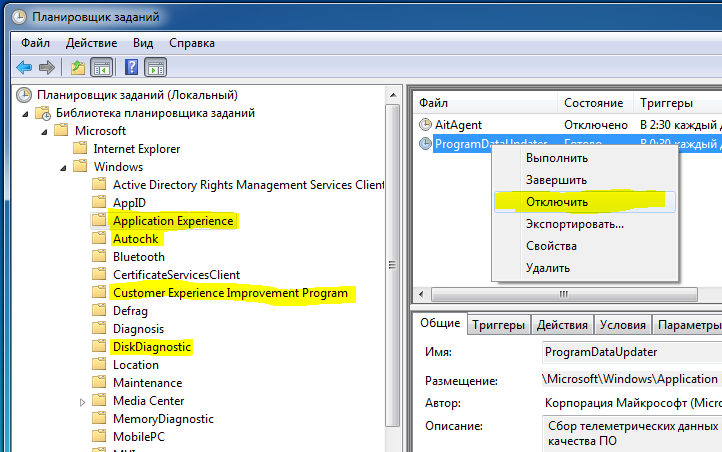This screenshot has width=722, height=452.
Task: Click the Триггеры column header
Action: coord(678,103)
